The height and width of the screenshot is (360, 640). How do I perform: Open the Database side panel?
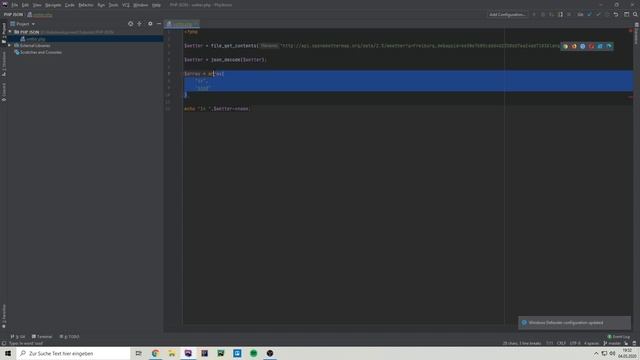click(x=636, y=34)
